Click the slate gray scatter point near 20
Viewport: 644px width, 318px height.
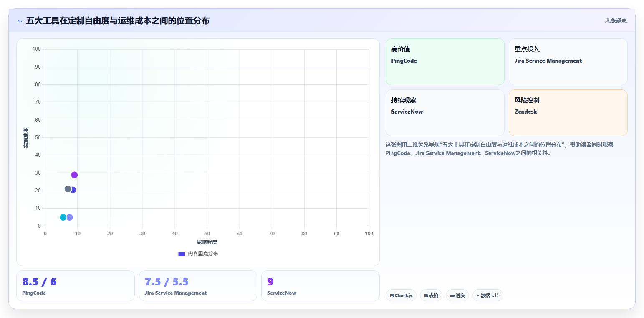pos(68,189)
